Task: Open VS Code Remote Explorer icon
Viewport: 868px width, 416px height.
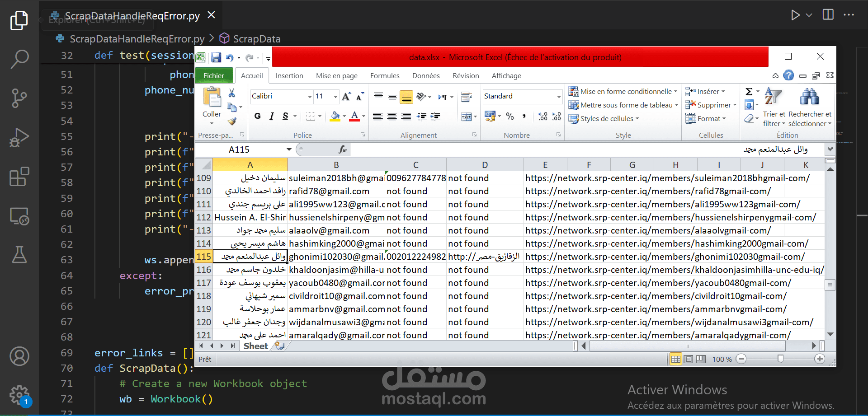Action: [19, 216]
